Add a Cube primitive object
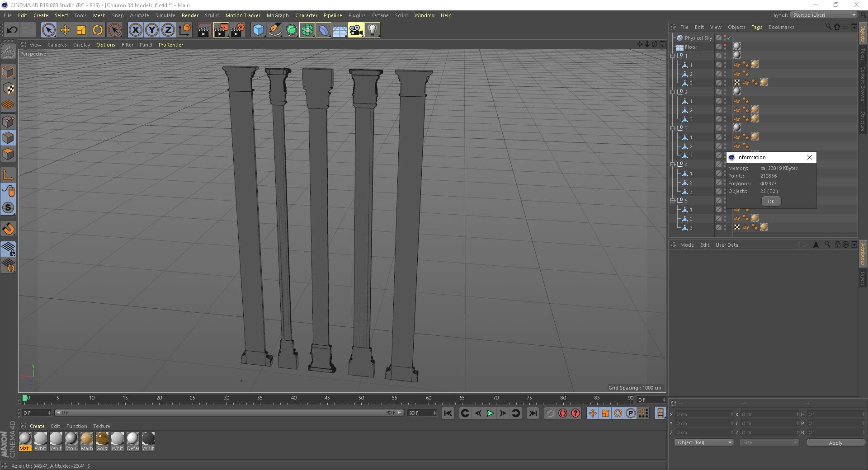 [x=258, y=30]
